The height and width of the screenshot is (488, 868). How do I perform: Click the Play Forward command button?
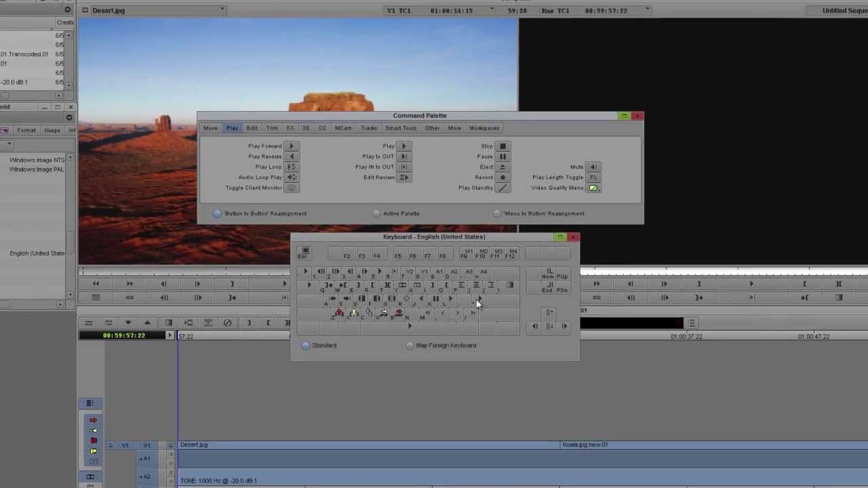point(291,146)
